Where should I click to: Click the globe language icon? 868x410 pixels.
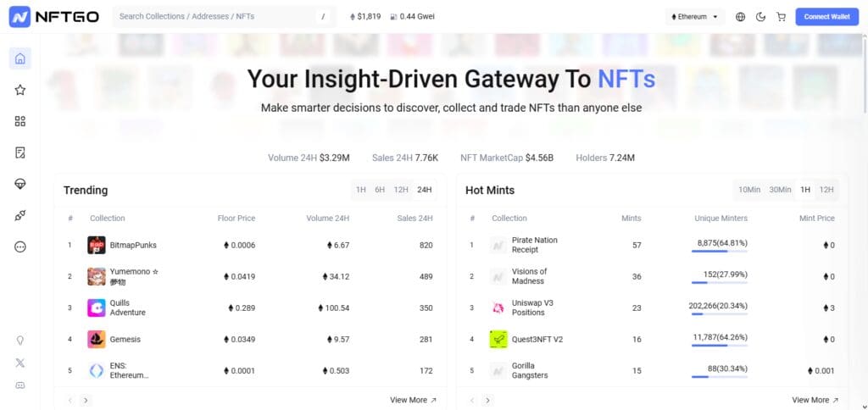click(740, 17)
